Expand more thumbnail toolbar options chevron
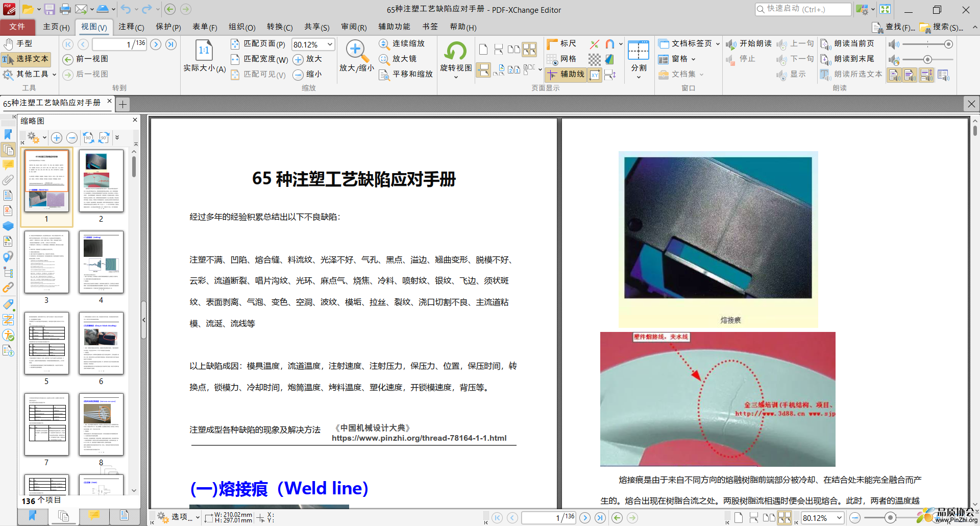The image size is (980, 526). [x=117, y=137]
